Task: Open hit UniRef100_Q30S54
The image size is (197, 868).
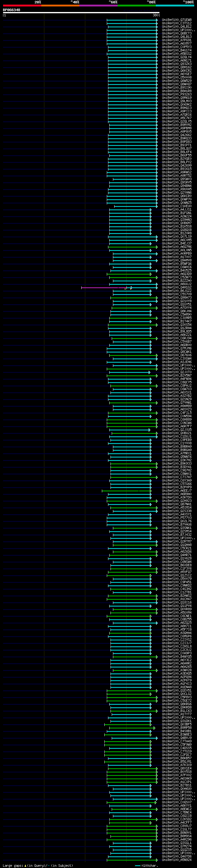Action: point(177,325)
